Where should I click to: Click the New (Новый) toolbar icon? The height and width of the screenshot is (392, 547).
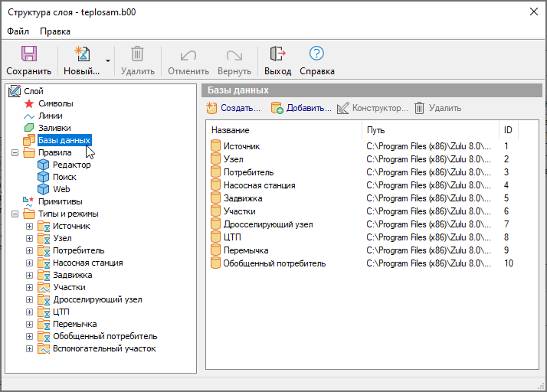(x=81, y=54)
